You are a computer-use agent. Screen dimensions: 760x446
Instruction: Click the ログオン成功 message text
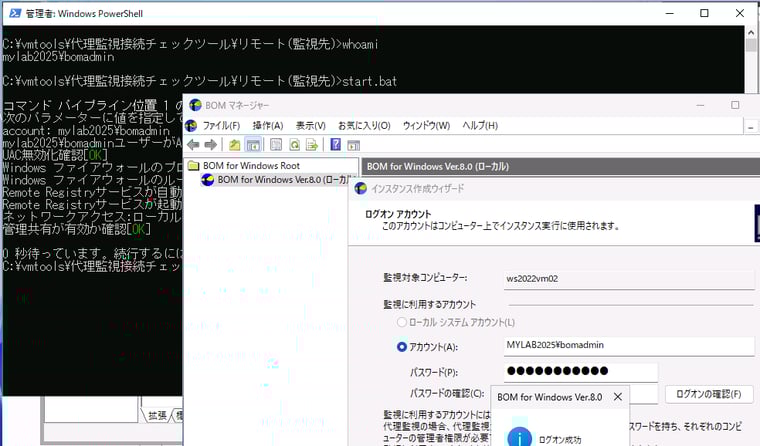pos(560,440)
